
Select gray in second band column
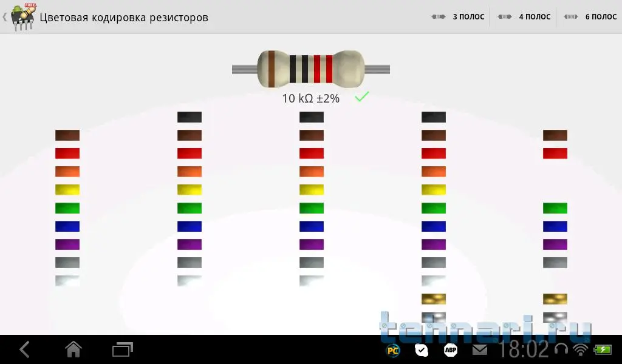[190, 263]
